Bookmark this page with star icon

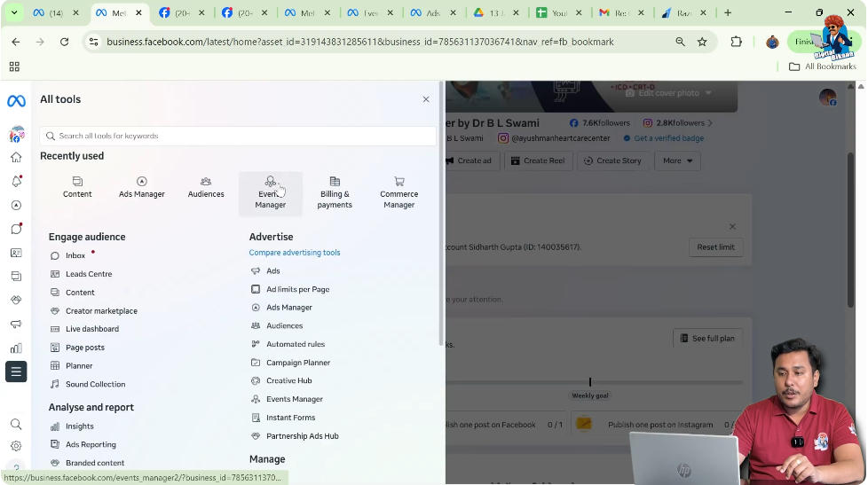tap(703, 42)
